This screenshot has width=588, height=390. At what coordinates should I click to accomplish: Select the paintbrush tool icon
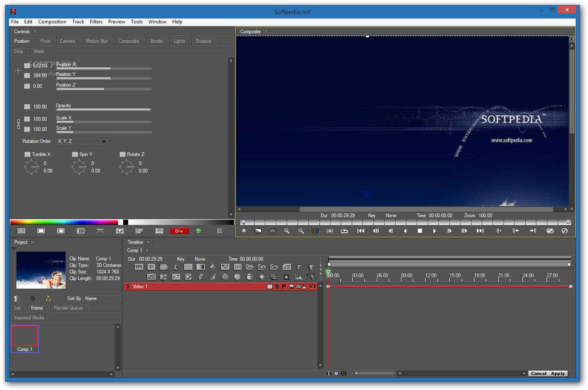[x=213, y=277]
